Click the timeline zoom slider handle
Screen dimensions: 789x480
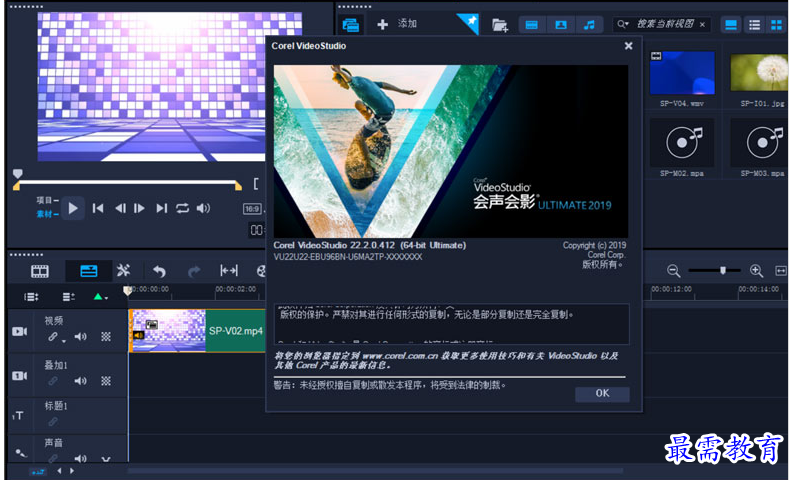(x=723, y=271)
